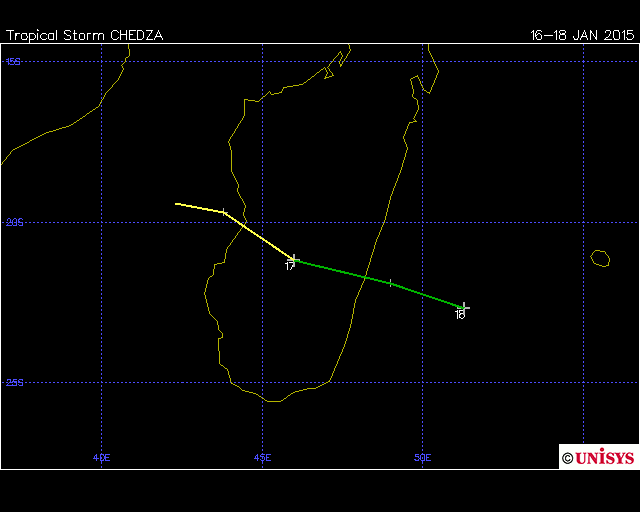
Task: Click the western starting point of the yellow track
Action: point(177,204)
